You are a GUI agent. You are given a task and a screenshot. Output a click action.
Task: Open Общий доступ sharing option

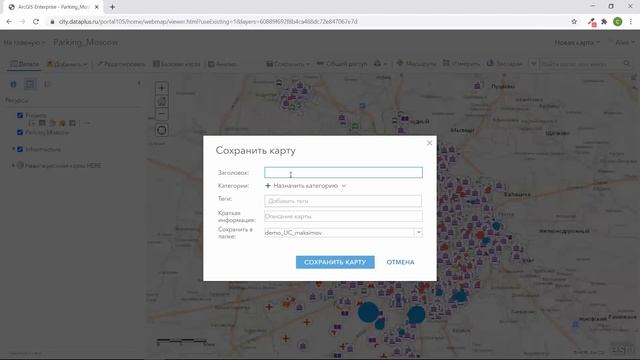[342, 64]
